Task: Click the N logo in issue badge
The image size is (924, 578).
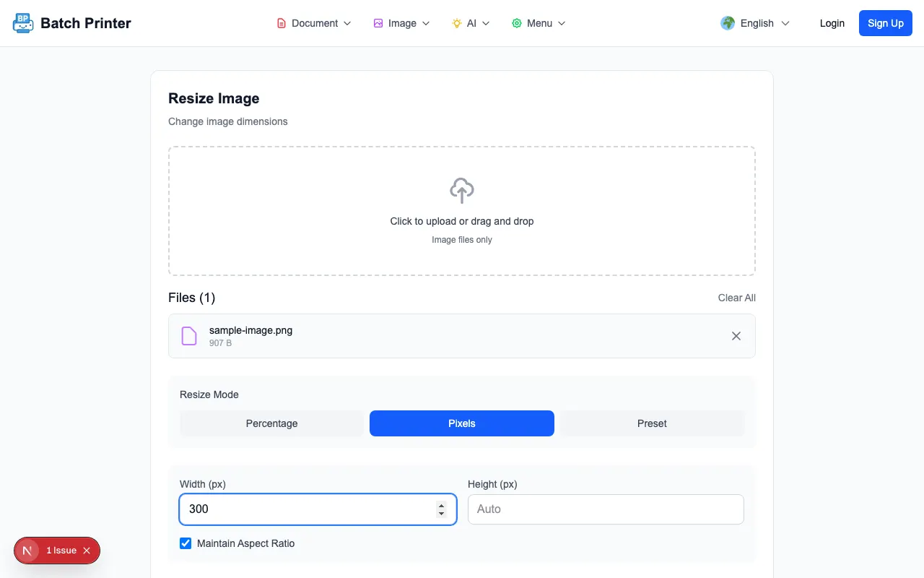Action: coord(27,551)
